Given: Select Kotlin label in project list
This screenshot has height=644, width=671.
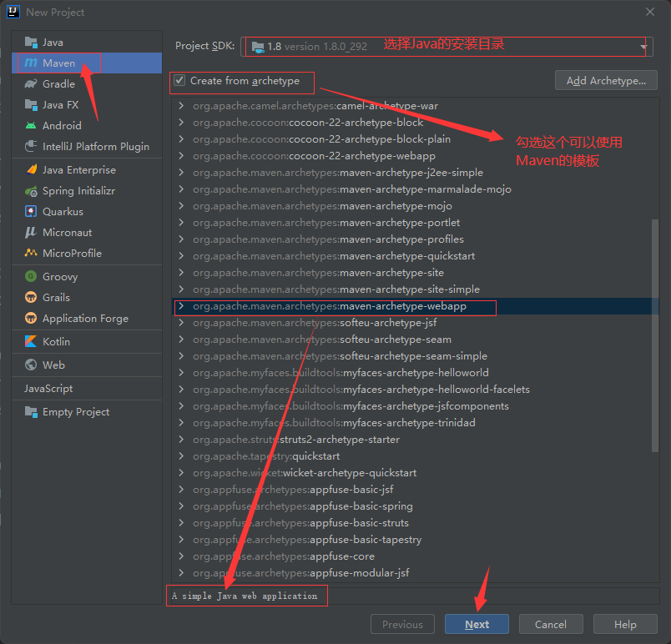Looking at the screenshot, I should point(56,342).
